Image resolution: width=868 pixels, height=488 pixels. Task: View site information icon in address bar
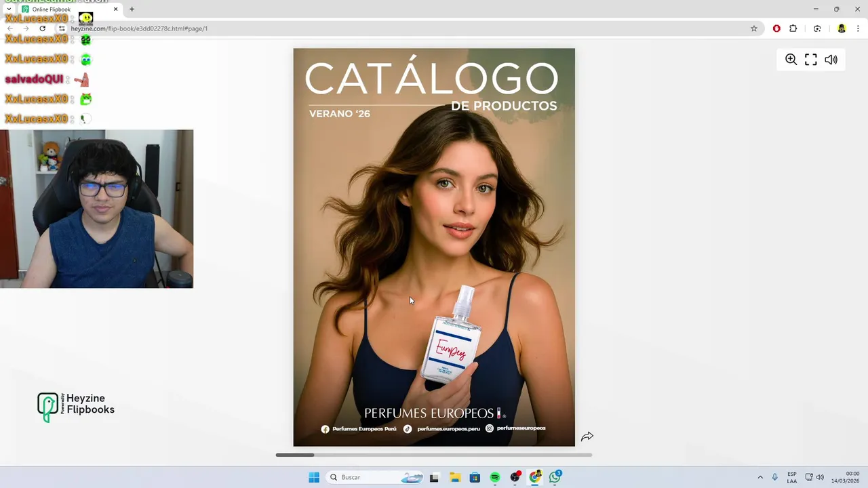(x=62, y=28)
